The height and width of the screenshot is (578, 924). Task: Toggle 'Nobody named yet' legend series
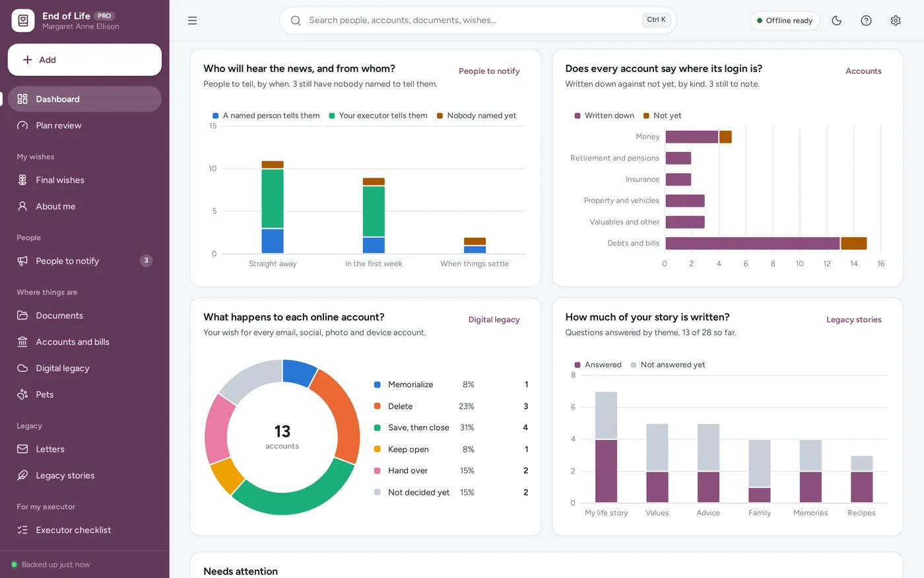477,116
